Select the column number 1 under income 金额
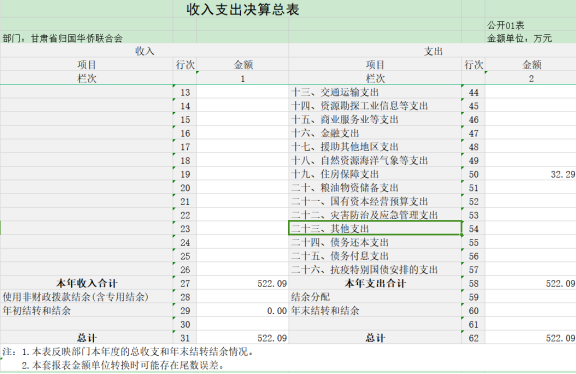This screenshot has height=374, width=576. [242, 78]
